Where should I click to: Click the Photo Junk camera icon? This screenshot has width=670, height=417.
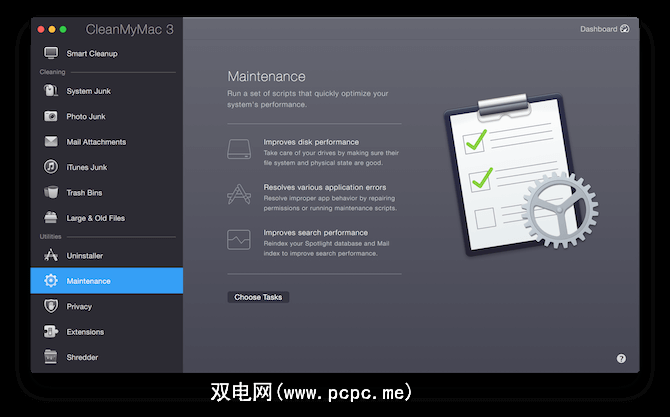pos(51,116)
